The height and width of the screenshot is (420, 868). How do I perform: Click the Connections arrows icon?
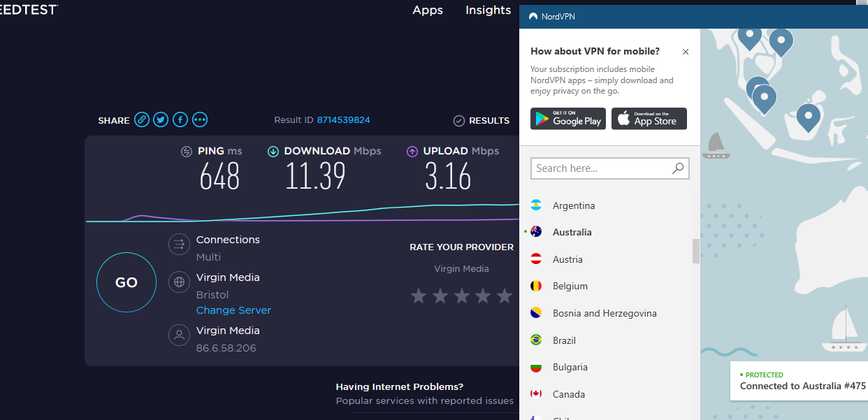point(179,245)
